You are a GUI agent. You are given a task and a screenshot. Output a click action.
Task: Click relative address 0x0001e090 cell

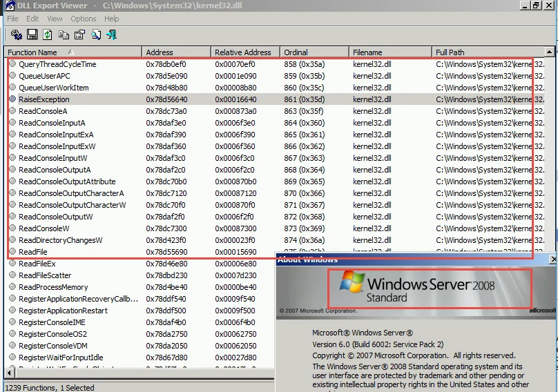coord(235,76)
